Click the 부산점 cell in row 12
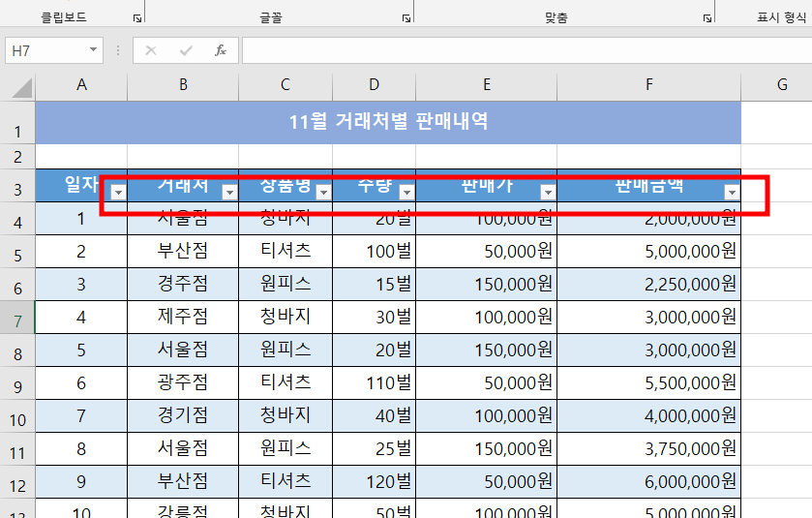The height and width of the screenshot is (518, 812). [183, 482]
